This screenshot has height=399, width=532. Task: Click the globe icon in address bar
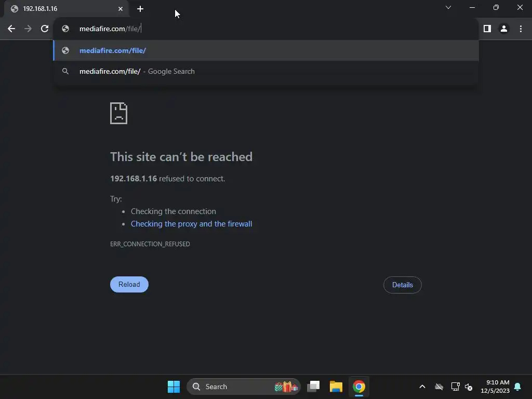[x=65, y=29]
